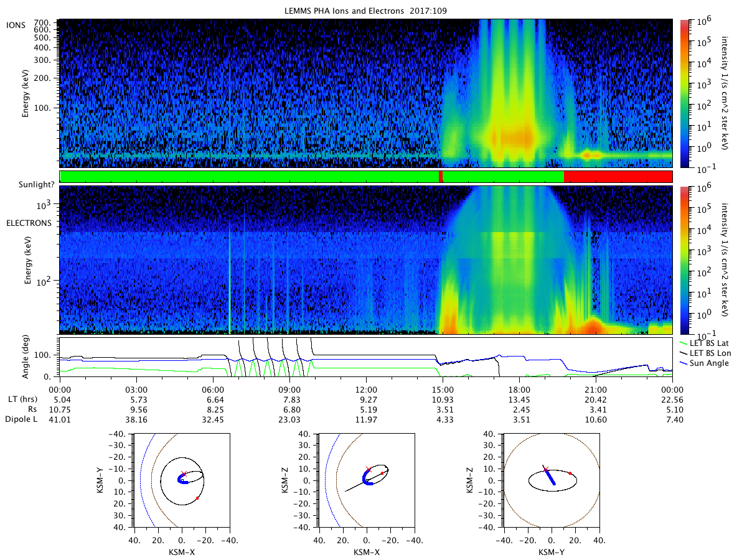This screenshot has height=560, width=747.
Task: Click the Rs value 2.45
Action: [519, 409]
